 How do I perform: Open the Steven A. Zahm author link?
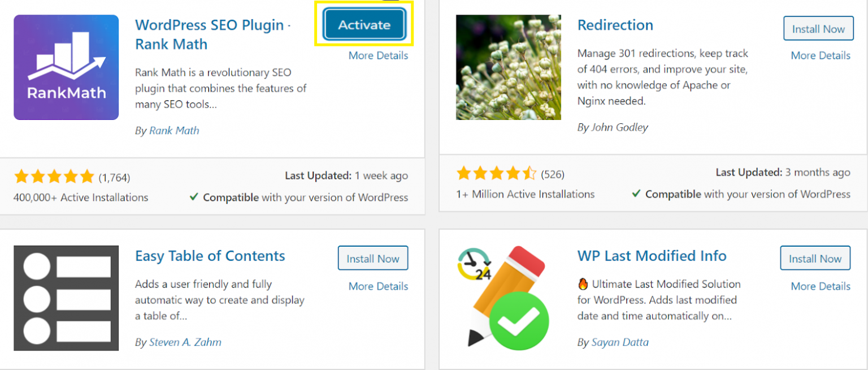tap(185, 342)
